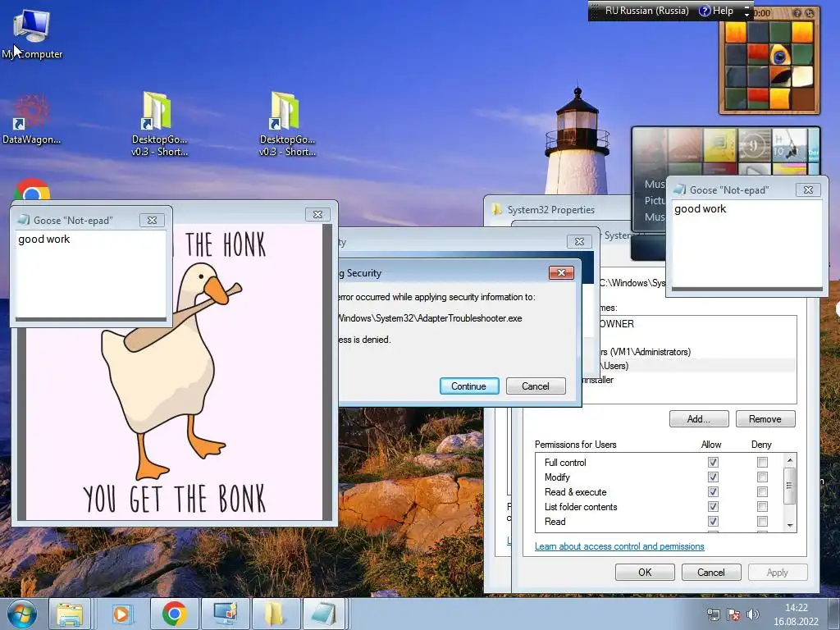Click OK in the permissions dialog
This screenshot has height=630, width=840.
[x=645, y=572]
